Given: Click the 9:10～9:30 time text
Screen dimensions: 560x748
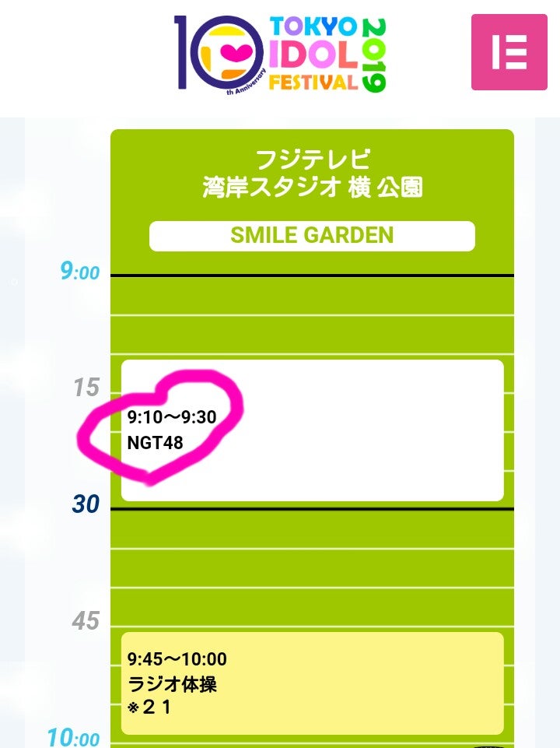Looking at the screenshot, I should (x=172, y=417).
